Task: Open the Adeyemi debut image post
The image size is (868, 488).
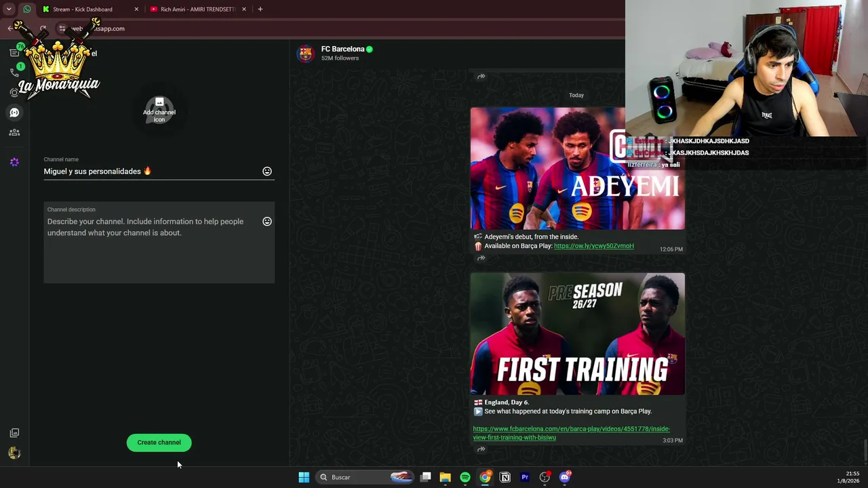Action: tap(578, 169)
